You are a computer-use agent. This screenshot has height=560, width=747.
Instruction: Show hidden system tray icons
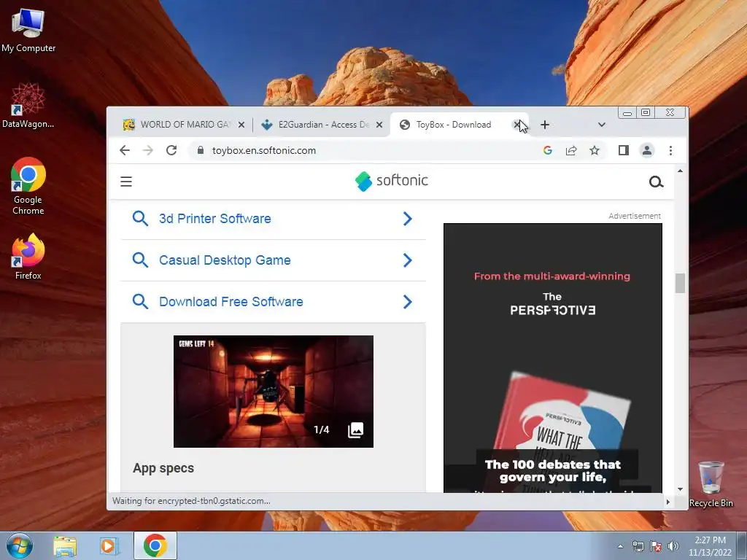[620, 546]
